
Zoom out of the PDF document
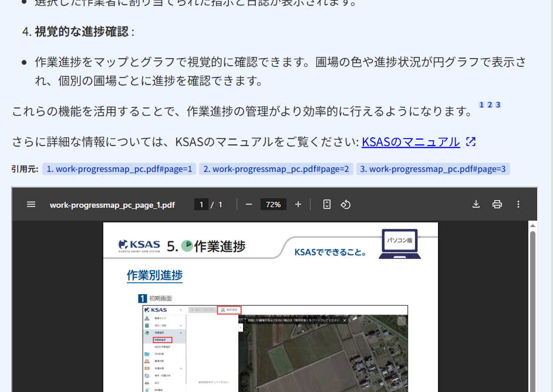click(249, 204)
